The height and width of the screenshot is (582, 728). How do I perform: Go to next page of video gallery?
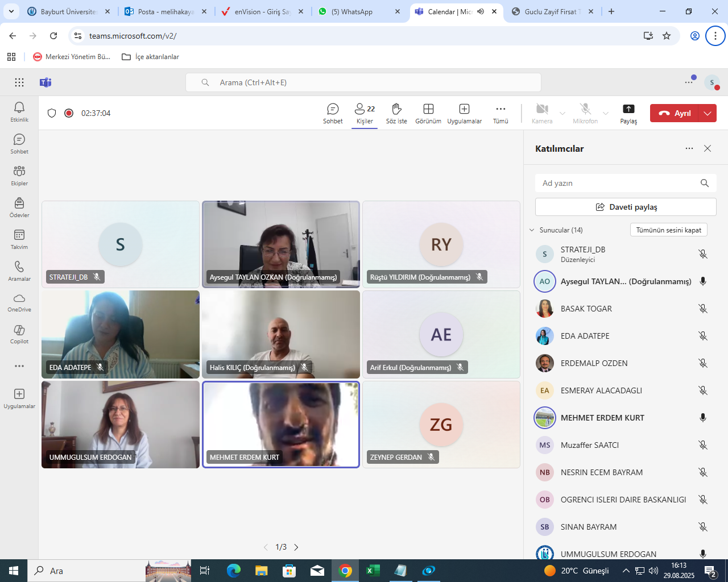coord(296,547)
